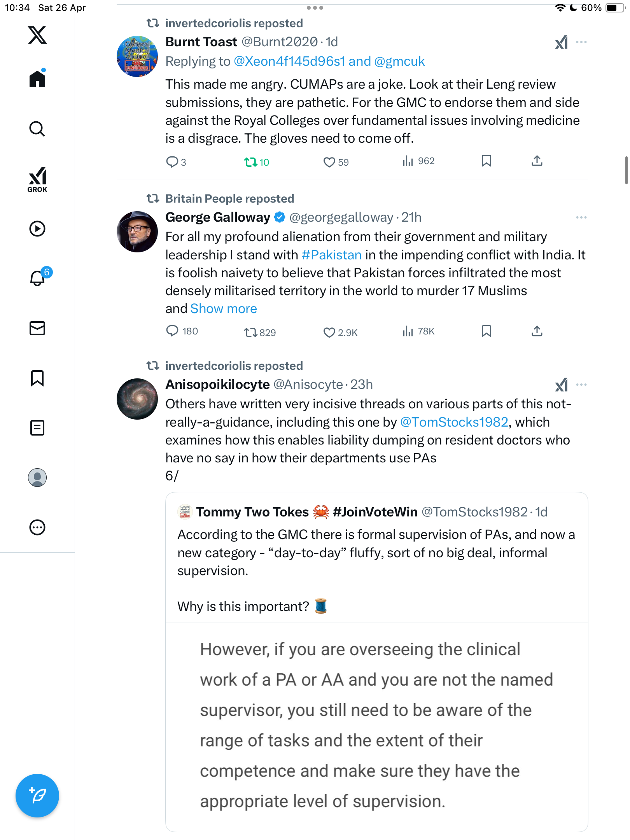This screenshot has width=630, height=840.
Task: Bookmark the Burnt Toast post
Action: click(486, 161)
